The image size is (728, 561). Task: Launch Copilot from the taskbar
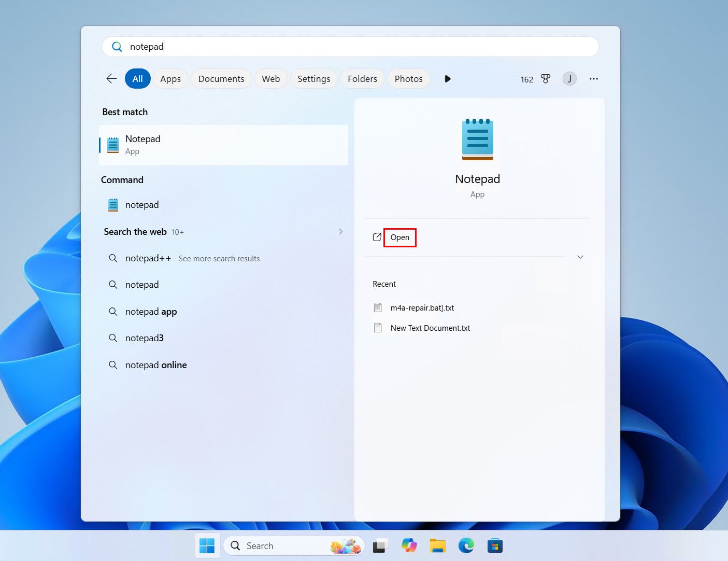pyautogui.click(x=409, y=546)
